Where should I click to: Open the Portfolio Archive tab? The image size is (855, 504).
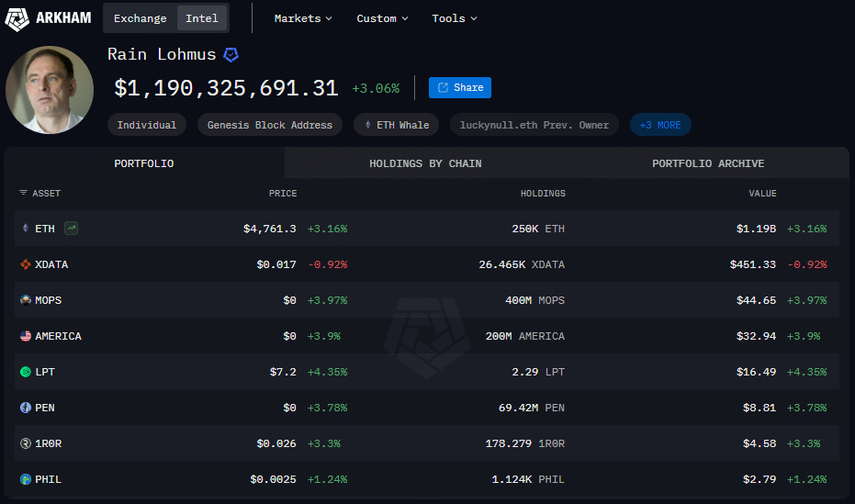click(708, 163)
